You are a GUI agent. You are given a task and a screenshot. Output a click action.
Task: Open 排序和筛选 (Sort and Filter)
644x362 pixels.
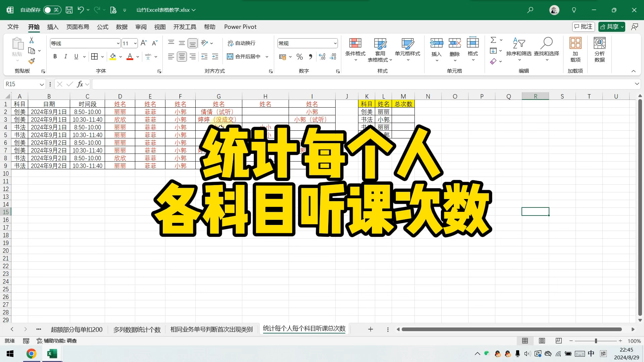click(x=518, y=49)
